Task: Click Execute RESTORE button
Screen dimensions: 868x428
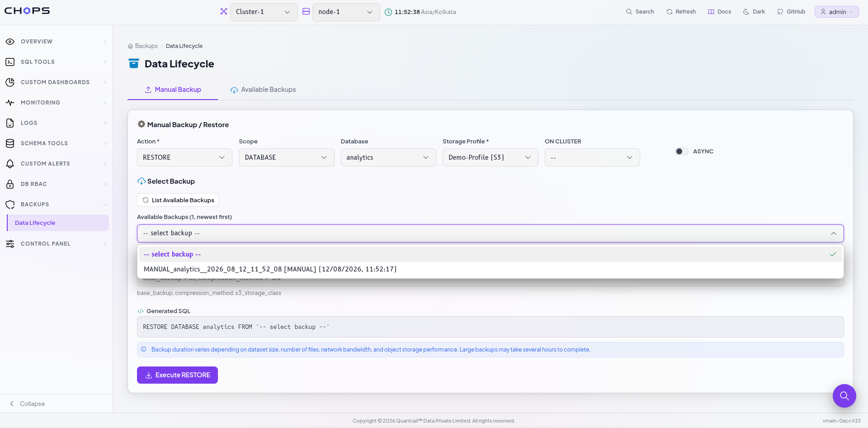Action: click(177, 375)
